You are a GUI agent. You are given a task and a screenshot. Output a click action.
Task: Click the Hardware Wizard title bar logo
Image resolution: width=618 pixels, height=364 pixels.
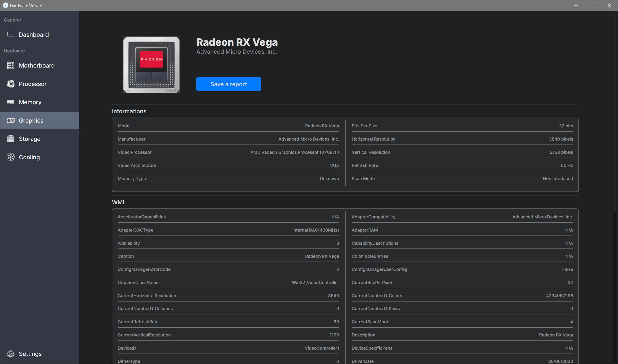(6, 6)
